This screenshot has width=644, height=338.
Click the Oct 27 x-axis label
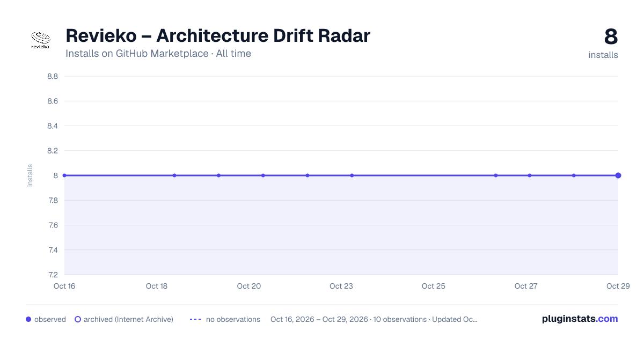(x=526, y=286)
